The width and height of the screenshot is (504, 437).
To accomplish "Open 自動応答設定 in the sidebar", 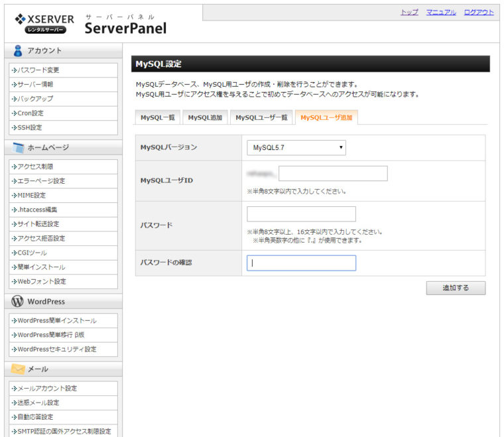I will click(63, 417).
